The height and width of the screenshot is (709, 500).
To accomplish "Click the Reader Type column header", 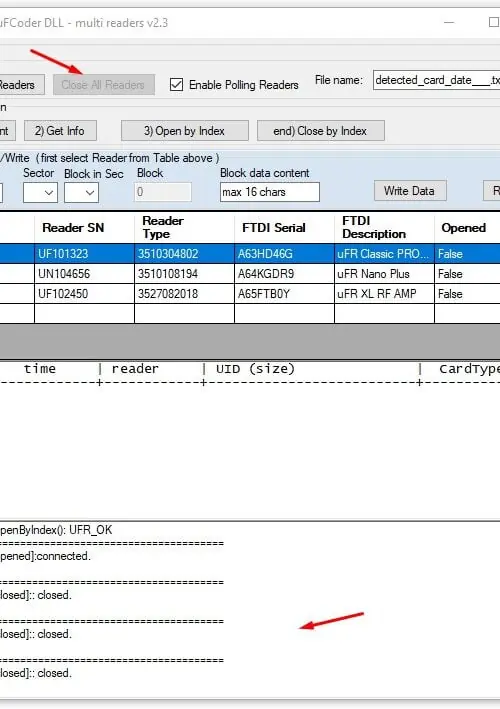I will pos(184,227).
